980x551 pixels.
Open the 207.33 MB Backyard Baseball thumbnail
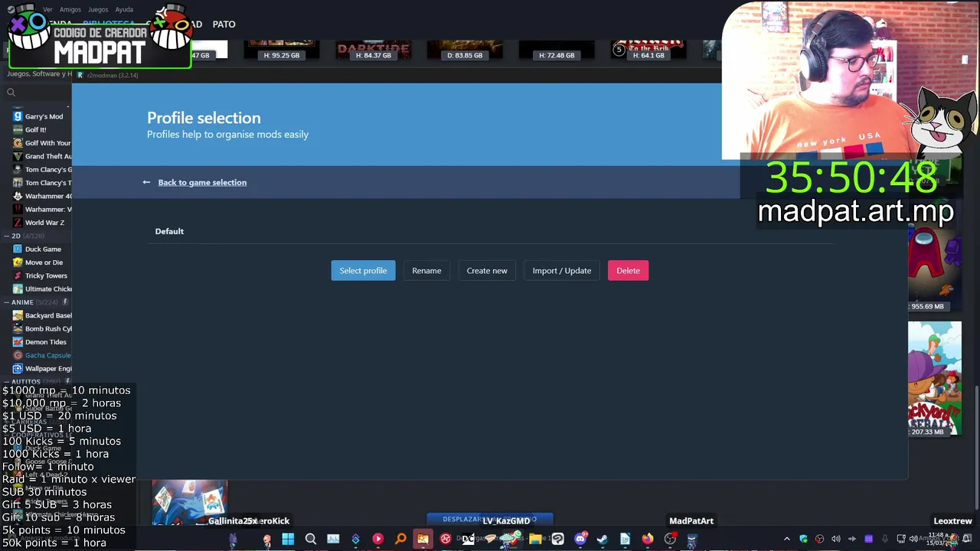pos(935,379)
